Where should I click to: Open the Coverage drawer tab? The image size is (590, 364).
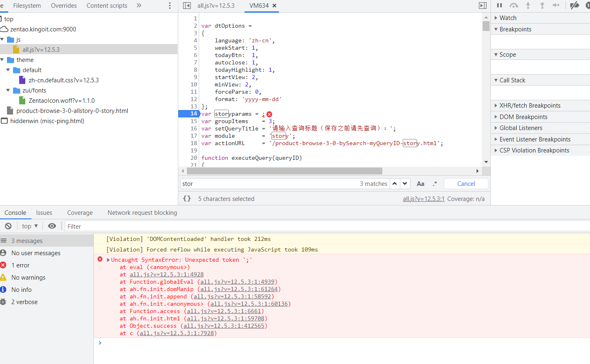tap(80, 213)
